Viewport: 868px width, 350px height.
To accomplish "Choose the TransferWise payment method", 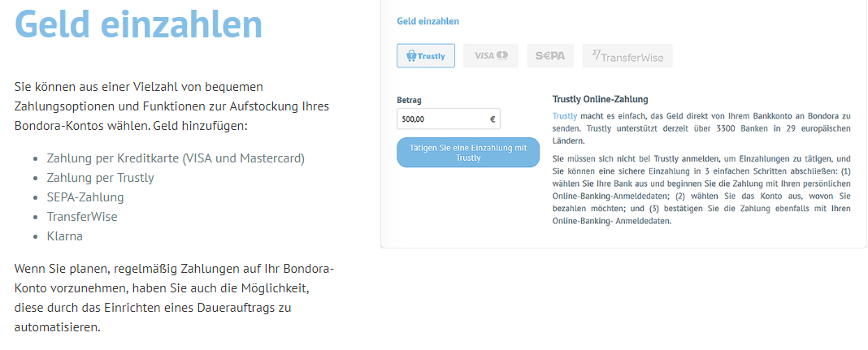I will (x=627, y=56).
